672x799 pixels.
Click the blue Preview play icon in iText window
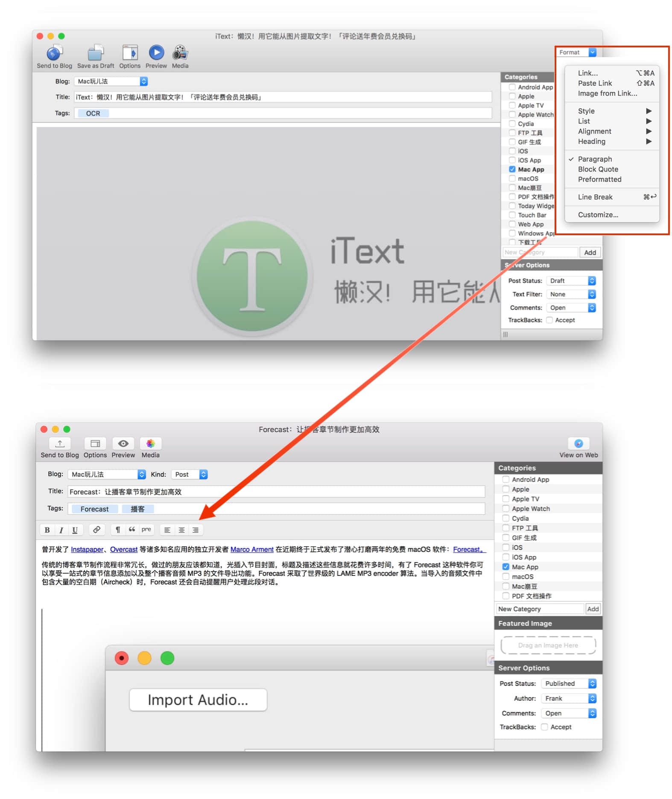point(156,52)
